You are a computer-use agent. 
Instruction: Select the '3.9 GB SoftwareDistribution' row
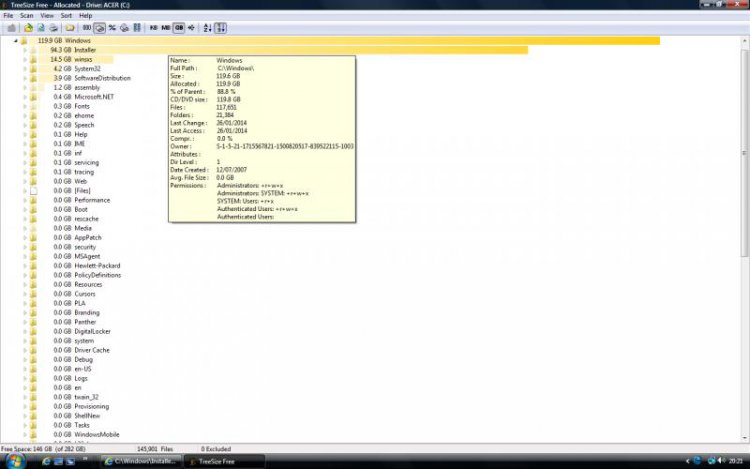point(91,78)
